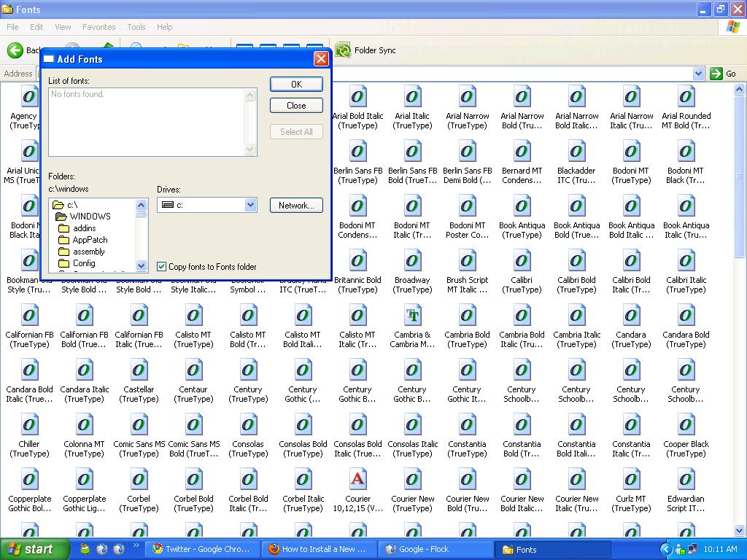Image resolution: width=747 pixels, height=560 pixels.
Task: Click the Windows start button
Action: 34,549
